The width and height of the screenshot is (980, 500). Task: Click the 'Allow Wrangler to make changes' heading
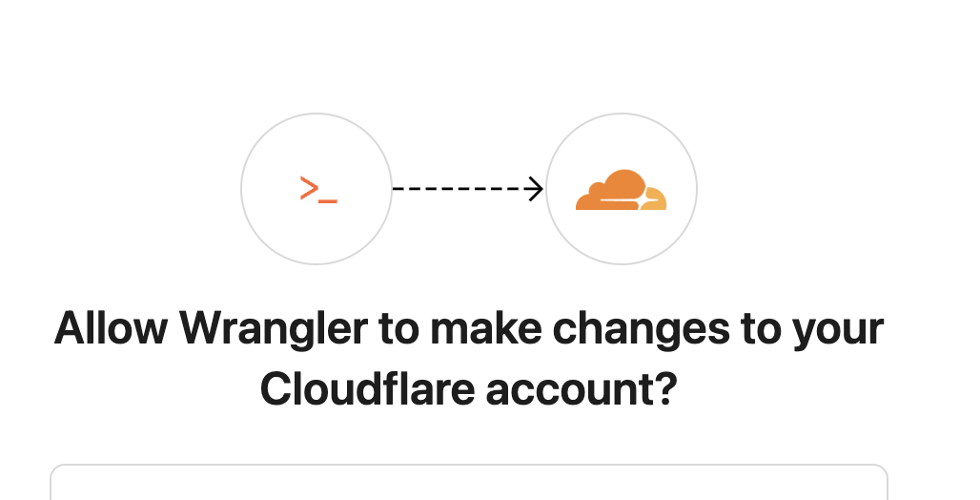coord(469,329)
